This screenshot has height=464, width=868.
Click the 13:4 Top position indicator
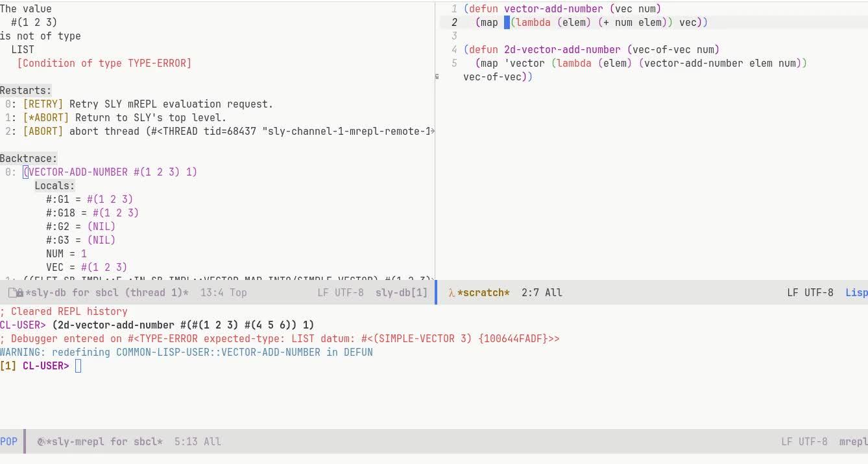223,292
